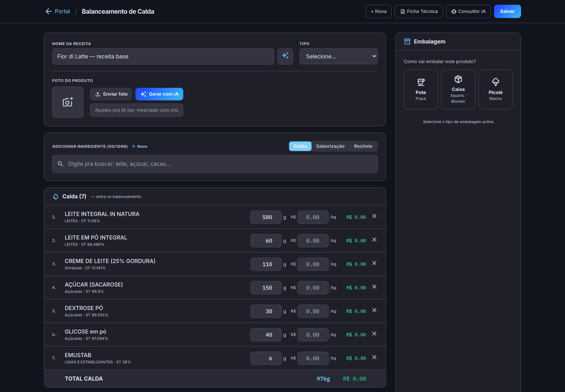Remove GLICOSE em pó ingredient row
Image resolution: width=565 pixels, height=392 pixels.
(x=374, y=334)
